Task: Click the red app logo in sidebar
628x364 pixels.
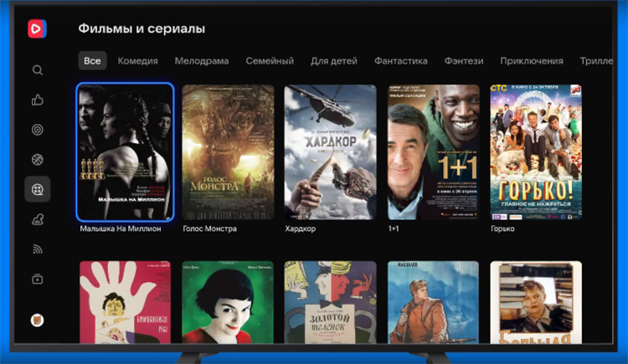Action: (x=37, y=28)
